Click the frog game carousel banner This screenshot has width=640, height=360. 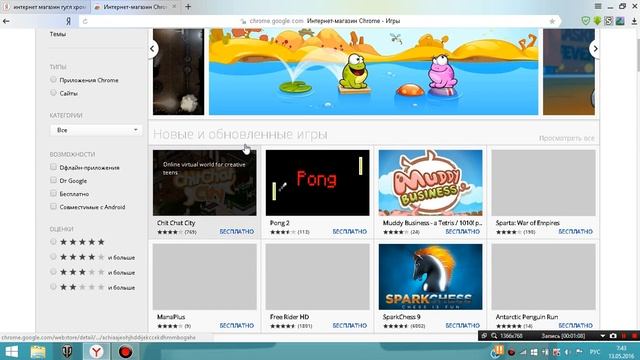[373, 71]
